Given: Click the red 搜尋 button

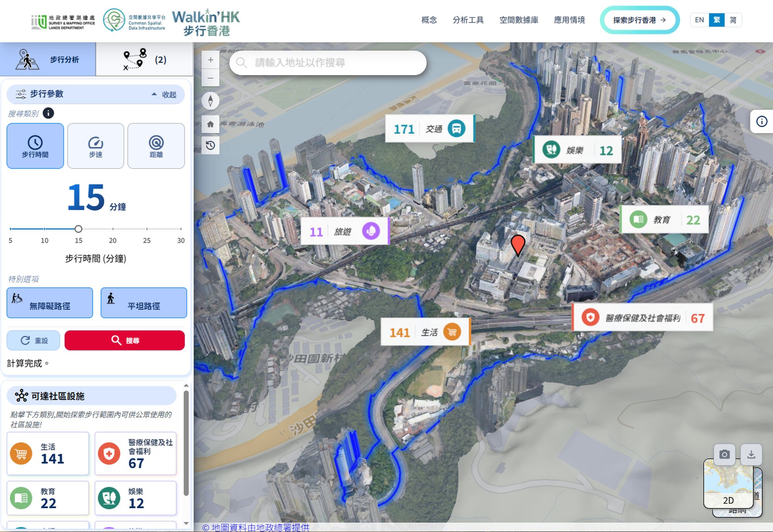Looking at the screenshot, I should [124, 340].
